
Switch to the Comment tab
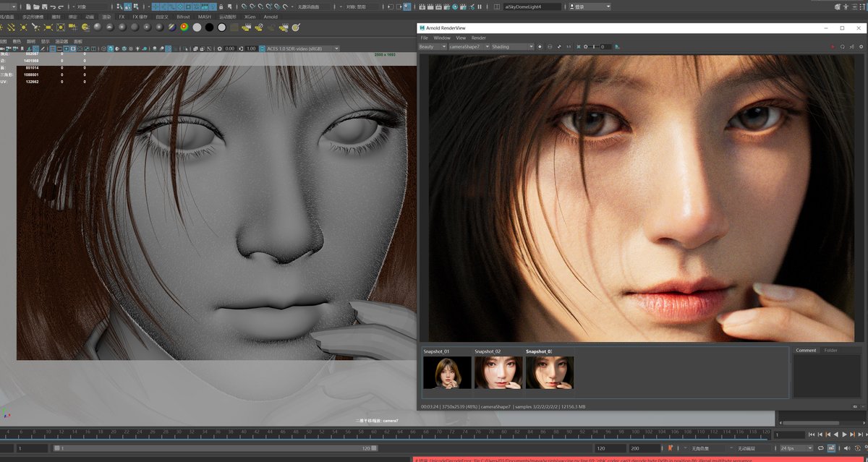pos(806,350)
